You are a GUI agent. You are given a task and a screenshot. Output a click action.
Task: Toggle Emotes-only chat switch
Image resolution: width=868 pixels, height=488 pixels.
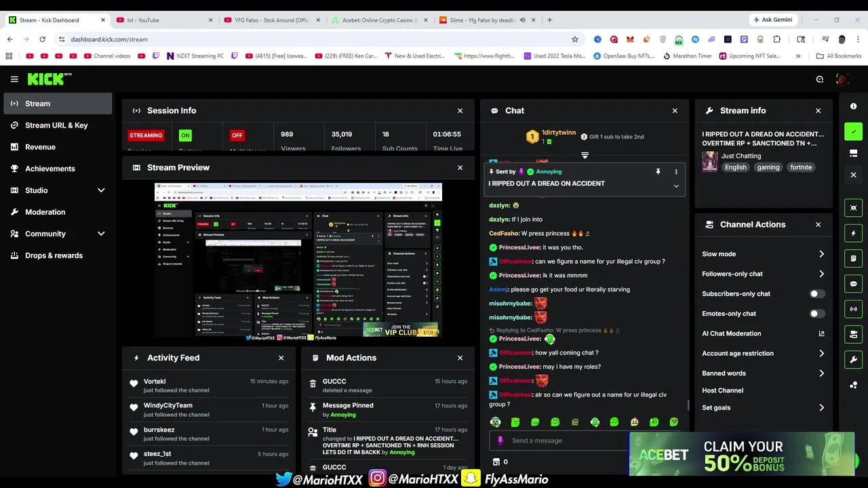coord(818,314)
